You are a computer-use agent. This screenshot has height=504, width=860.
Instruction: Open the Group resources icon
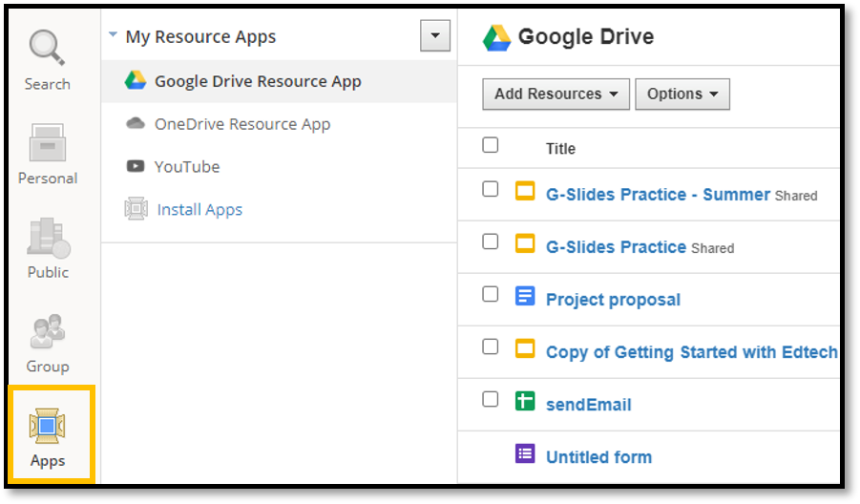tap(48, 330)
